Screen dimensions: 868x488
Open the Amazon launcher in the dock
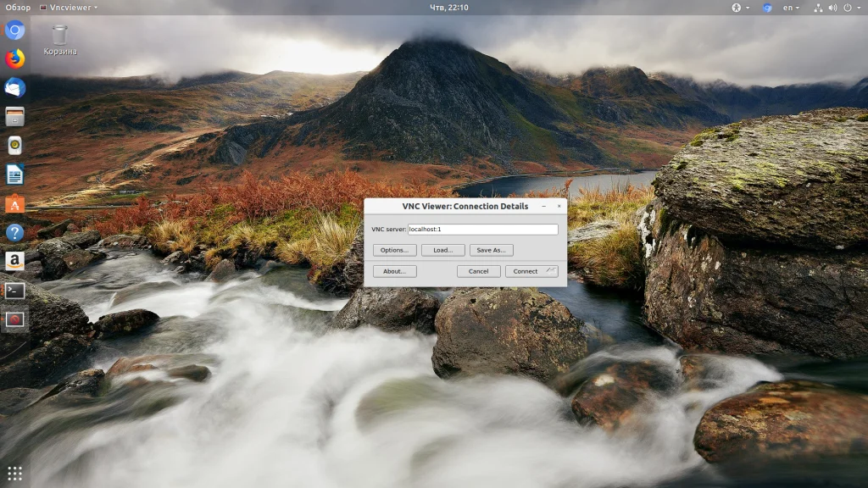tap(14, 261)
